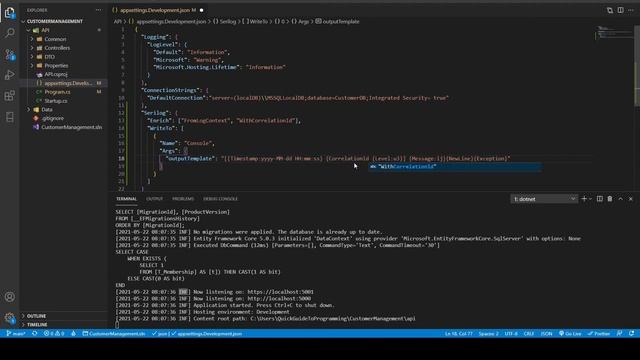This screenshot has width=640, height=360.
Task: Open API.csproj file in explorer
Action: pos(56,74)
